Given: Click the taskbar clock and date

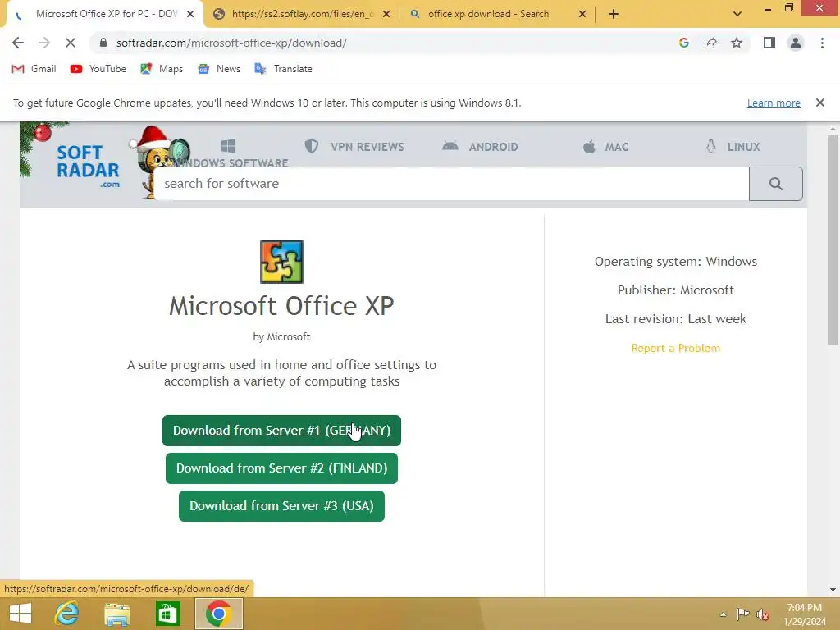Looking at the screenshot, I should [x=804, y=614].
